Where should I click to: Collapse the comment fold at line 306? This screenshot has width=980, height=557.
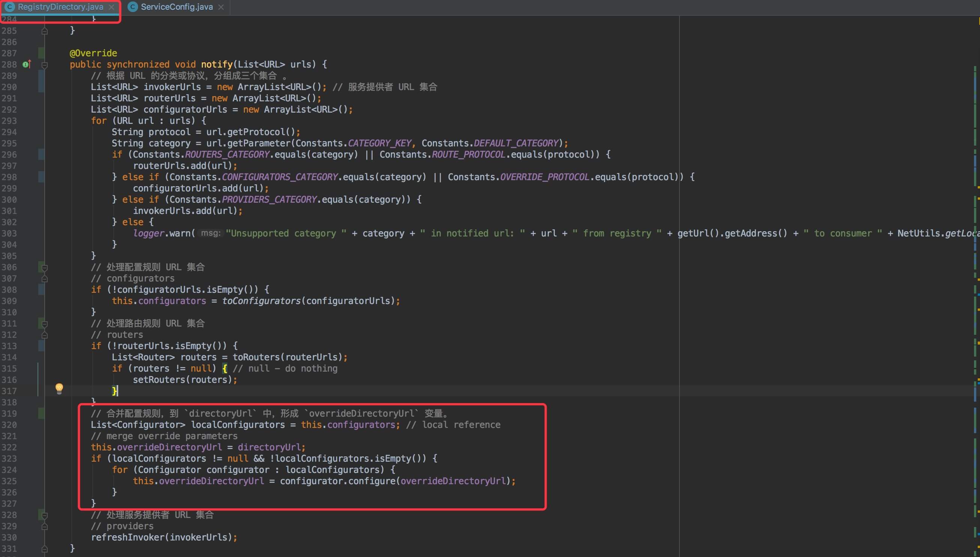44,267
